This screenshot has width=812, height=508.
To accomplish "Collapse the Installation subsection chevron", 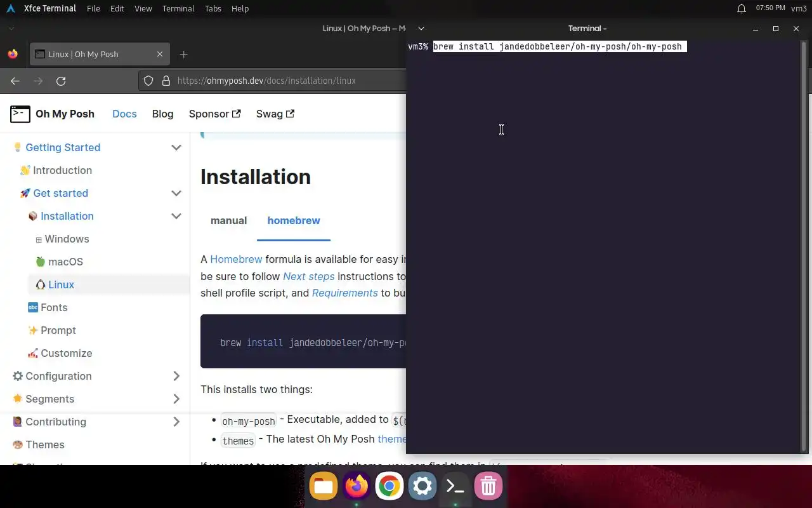I will coord(176,216).
